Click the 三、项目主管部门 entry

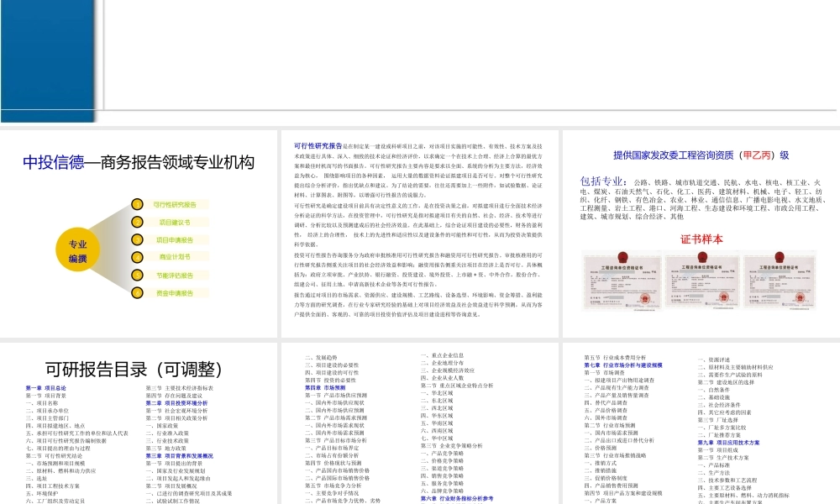(x=47, y=417)
